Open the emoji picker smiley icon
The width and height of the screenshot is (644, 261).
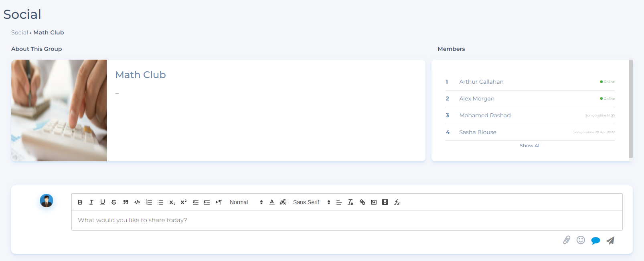581,240
